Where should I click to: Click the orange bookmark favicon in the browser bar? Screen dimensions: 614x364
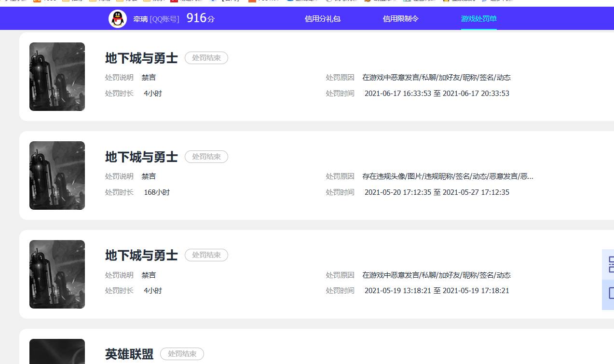38,1
